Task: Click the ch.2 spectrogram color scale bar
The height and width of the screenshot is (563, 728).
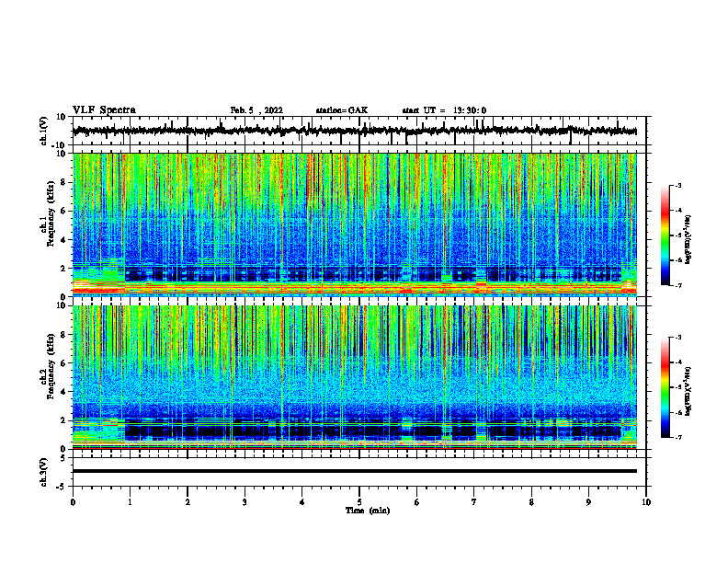Action: click(665, 387)
